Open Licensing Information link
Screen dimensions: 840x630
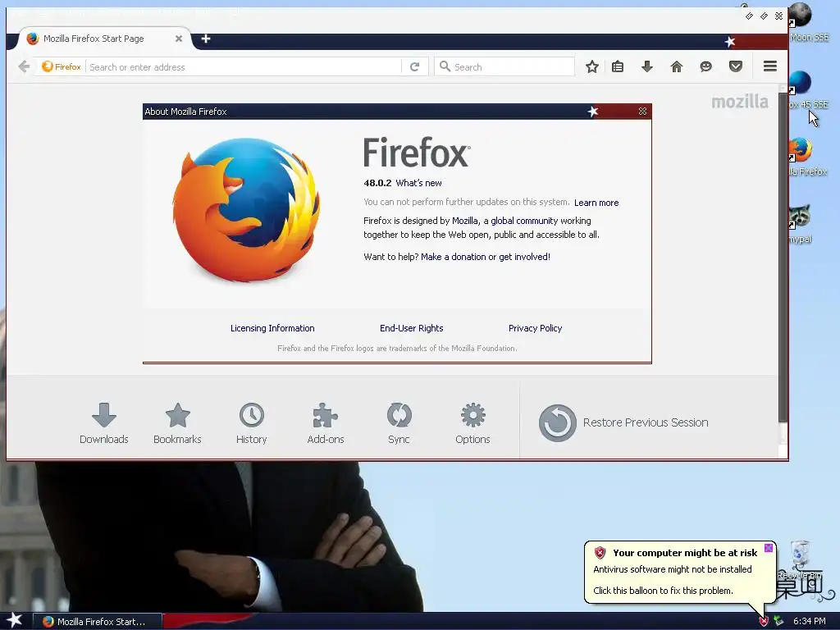[272, 328]
